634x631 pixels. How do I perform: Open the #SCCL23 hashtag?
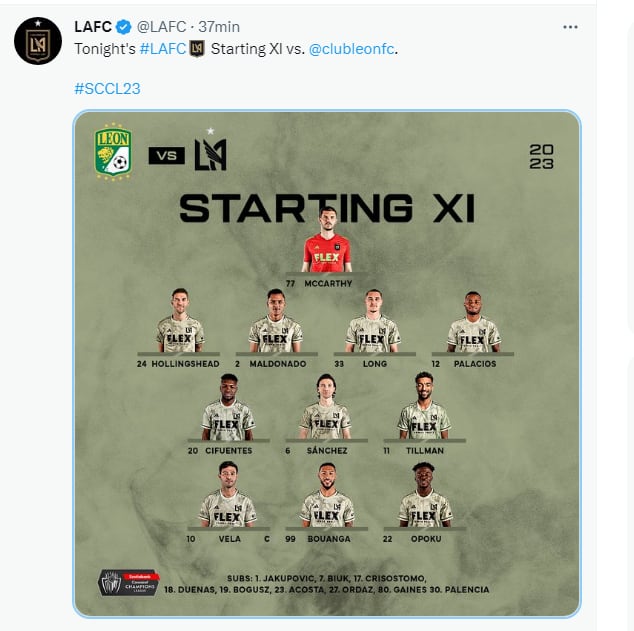point(107,88)
